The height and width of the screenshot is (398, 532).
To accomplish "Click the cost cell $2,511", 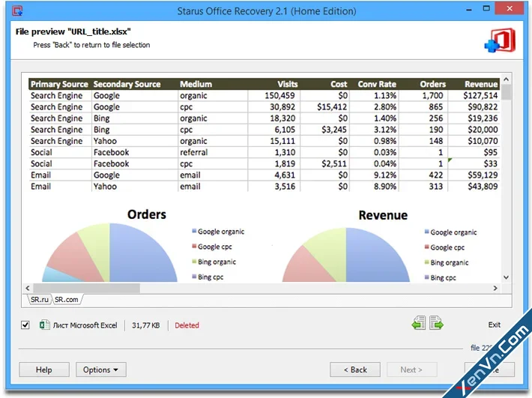I will pos(334,164).
